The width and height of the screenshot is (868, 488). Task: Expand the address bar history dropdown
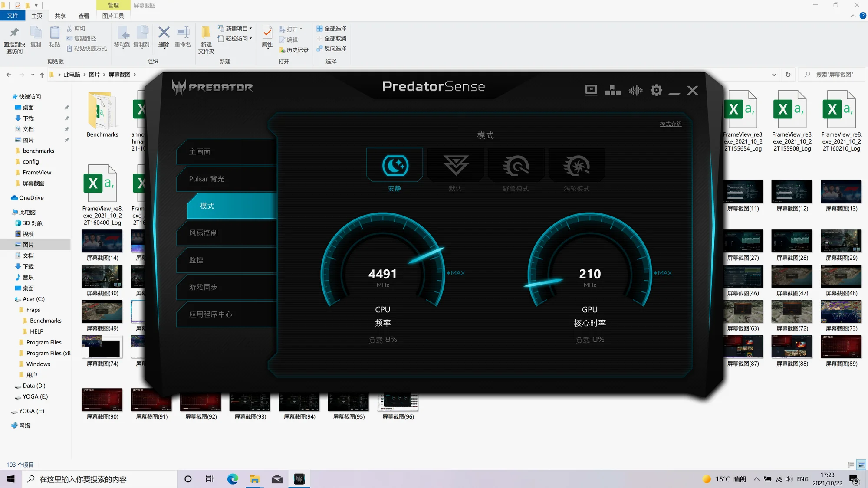pos(774,75)
